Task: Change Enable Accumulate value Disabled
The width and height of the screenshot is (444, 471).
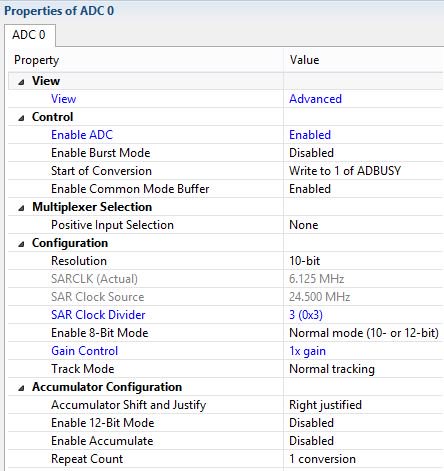Action: coord(311,441)
